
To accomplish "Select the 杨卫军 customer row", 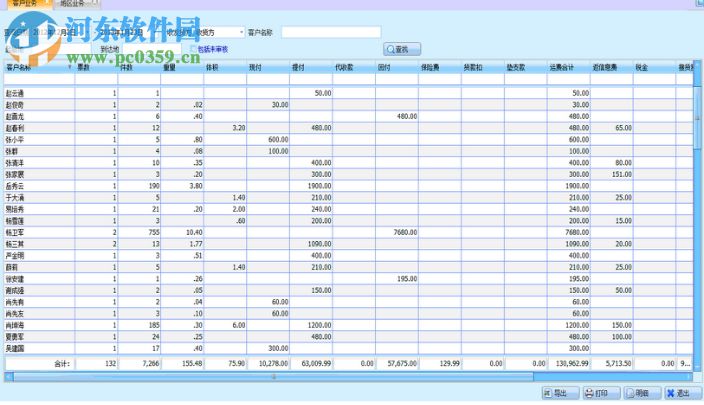I will pos(348,233).
